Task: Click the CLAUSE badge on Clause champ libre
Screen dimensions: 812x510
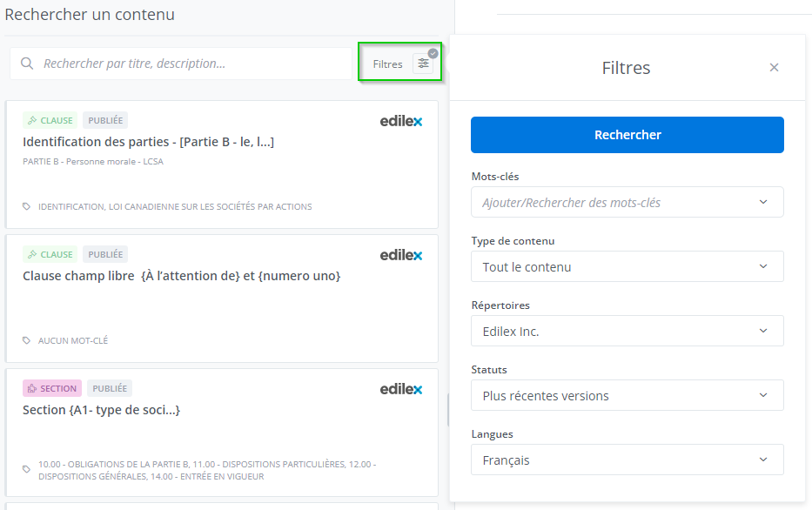Action: (x=50, y=255)
